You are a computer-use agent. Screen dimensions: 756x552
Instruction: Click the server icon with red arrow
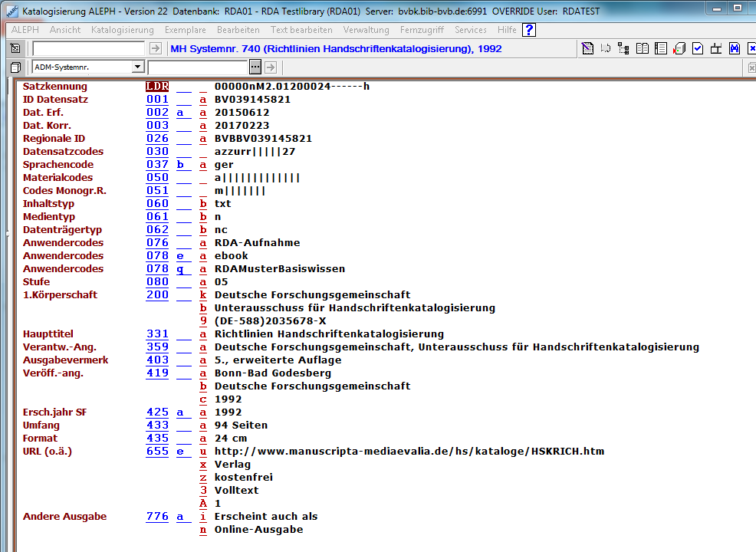[x=679, y=49]
